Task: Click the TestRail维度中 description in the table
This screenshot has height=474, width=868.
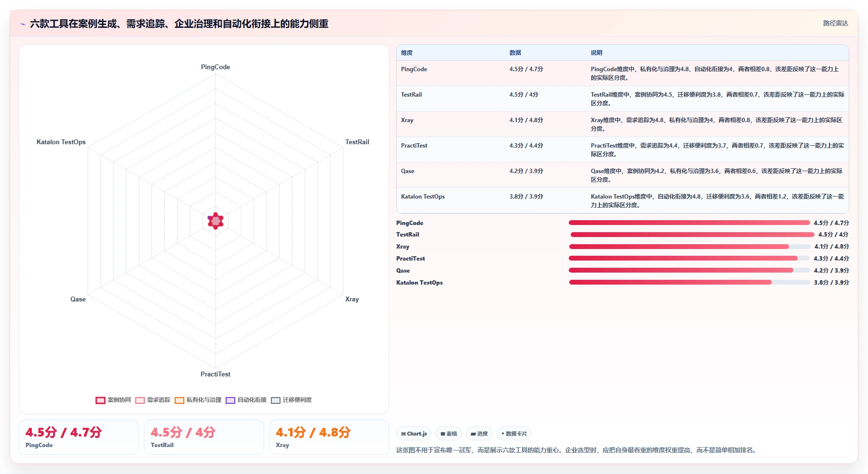Action: (x=717, y=99)
